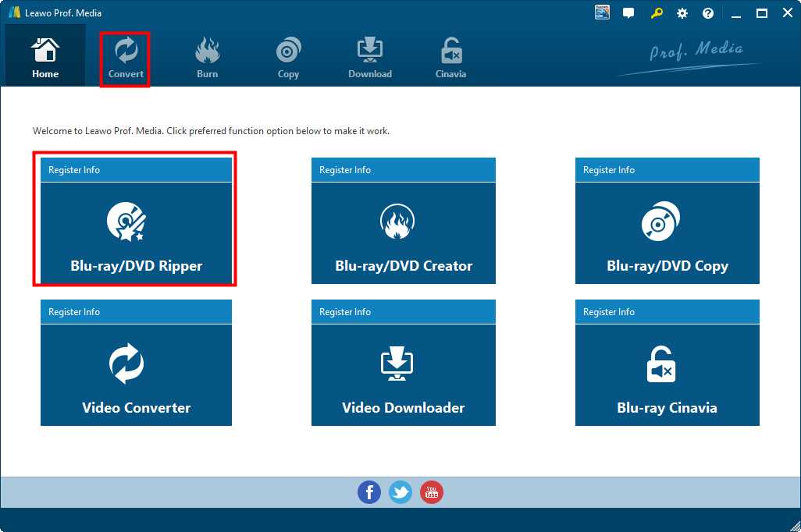Screen dimensions: 801x532
Task: Open help with the question mark icon
Action: (708, 13)
